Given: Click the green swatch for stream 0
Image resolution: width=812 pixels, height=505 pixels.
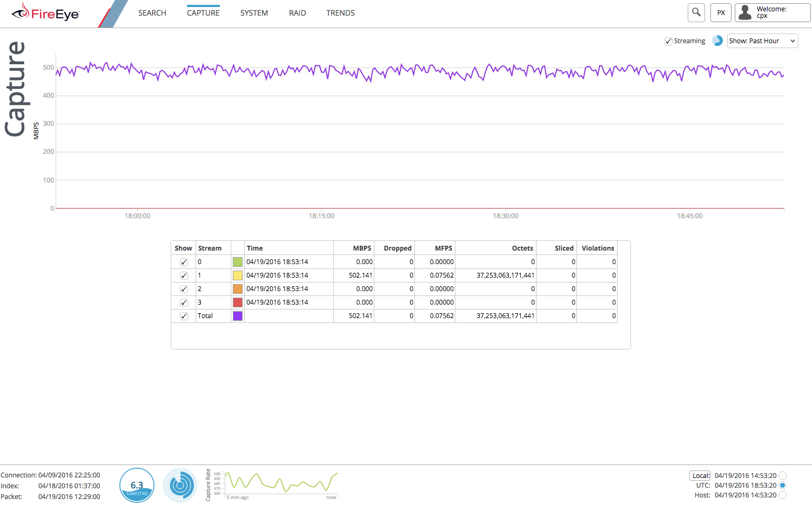Looking at the screenshot, I should [x=238, y=262].
